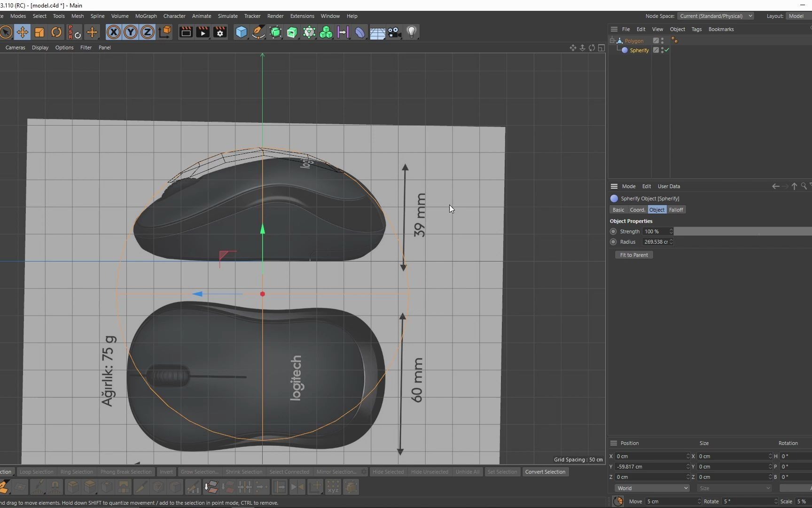Click the Render View icon
The width and height of the screenshot is (812, 508).
coord(186,32)
